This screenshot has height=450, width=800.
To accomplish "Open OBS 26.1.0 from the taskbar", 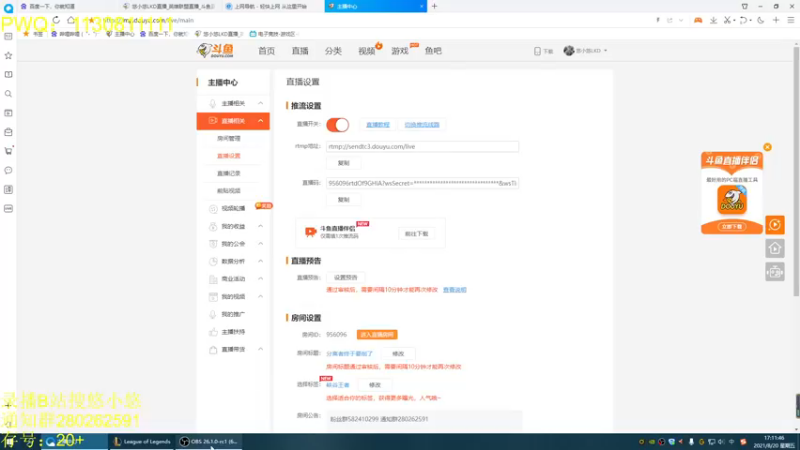I will [x=210, y=442].
